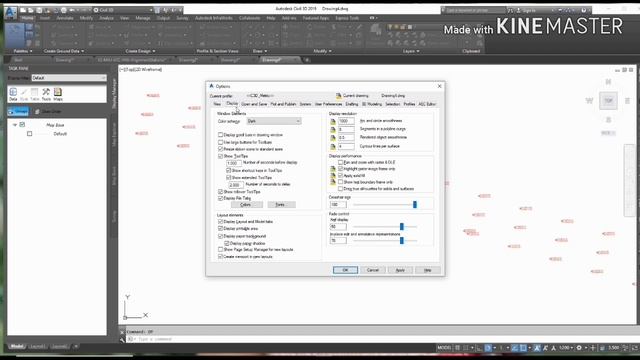The height and width of the screenshot is (360, 640).
Task: Click the workspace switching gear icon
Action: 579,348
